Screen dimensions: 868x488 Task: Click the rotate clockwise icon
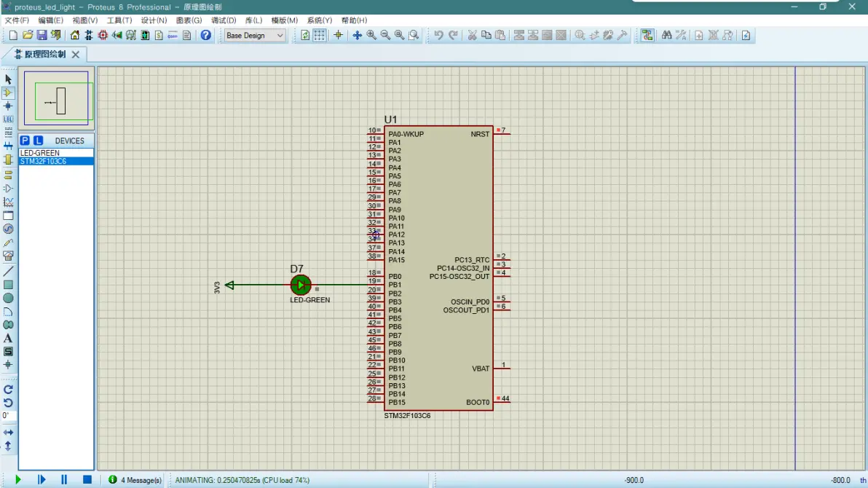8,390
